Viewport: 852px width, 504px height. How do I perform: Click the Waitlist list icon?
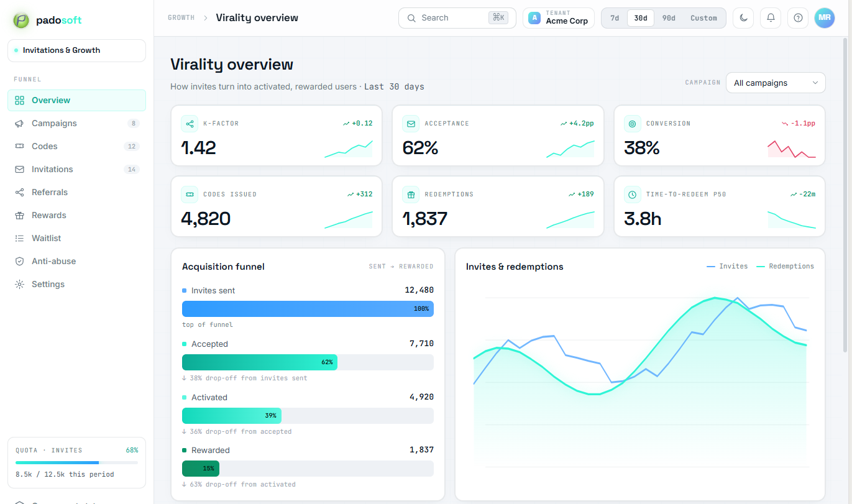coord(19,238)
